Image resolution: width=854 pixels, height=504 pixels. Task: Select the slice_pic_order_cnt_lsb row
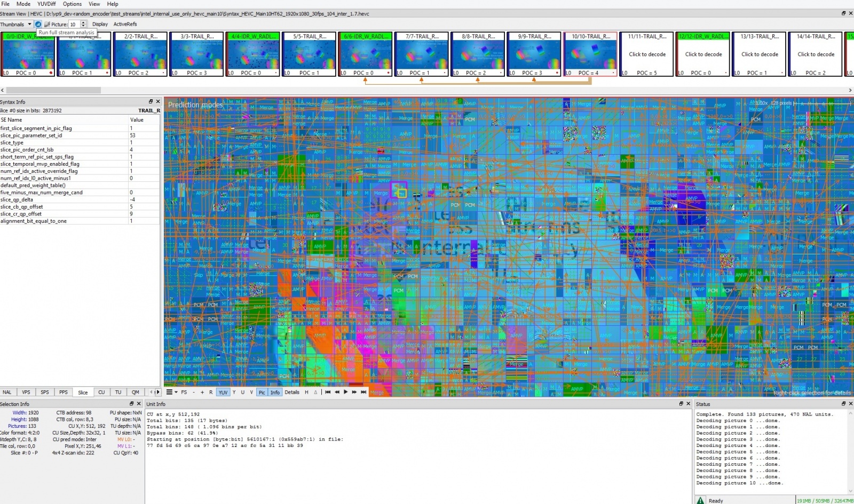coord(80,149)
